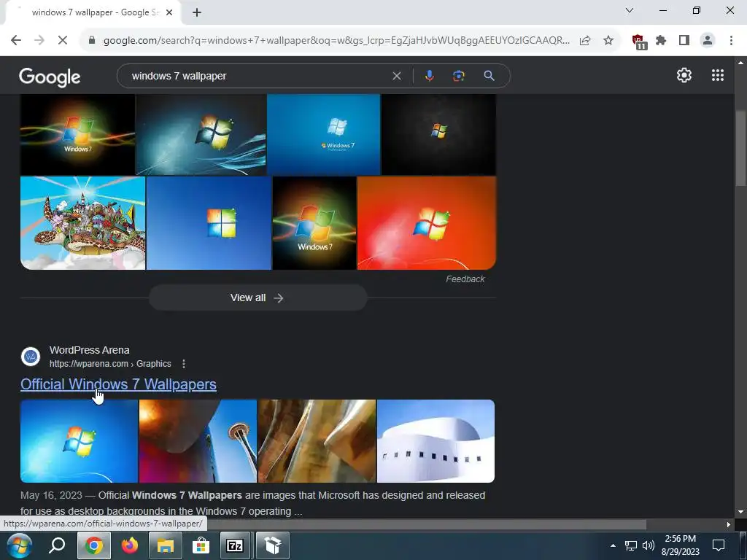The image size is (747, 560).
Task: Open the black Windows 7 swirl thumbnail in top row
Action: point(77,135)
